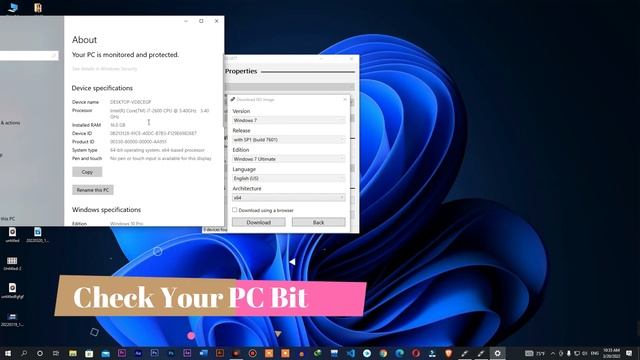640x360 pixels.
Task: Switch to the Settings gear taskbar app
Action: [498, 353]
